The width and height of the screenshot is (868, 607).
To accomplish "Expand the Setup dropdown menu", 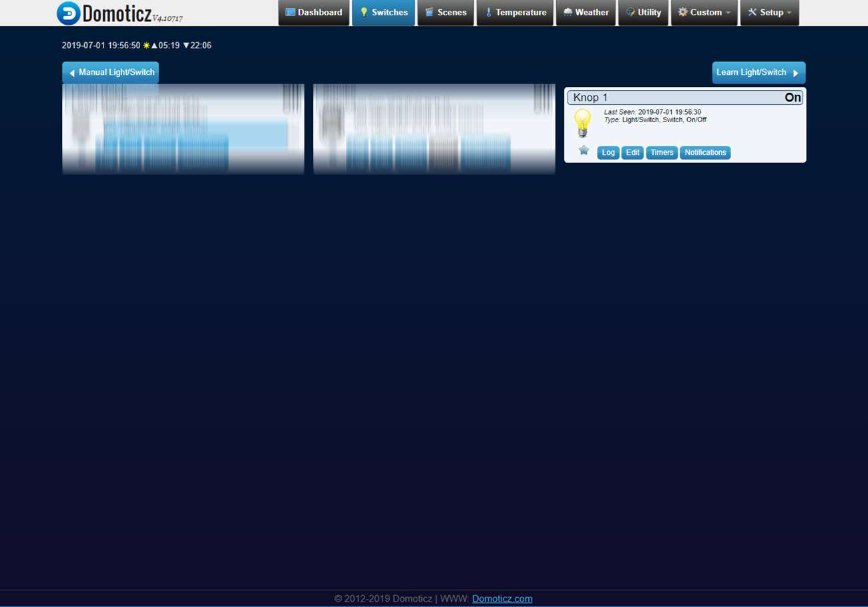I will pos(769,13).
